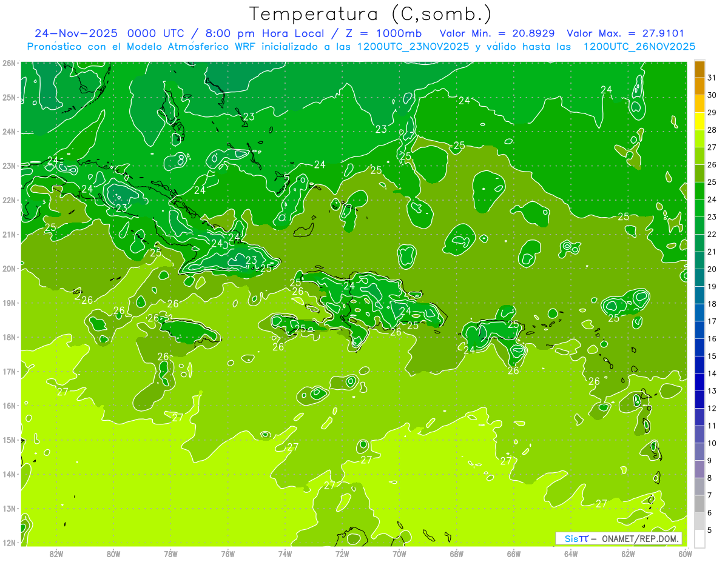Screen dimensions: 728x562
Task: Click the teal legend swatch between 19 and 20
Action: (x=700, y=278)
